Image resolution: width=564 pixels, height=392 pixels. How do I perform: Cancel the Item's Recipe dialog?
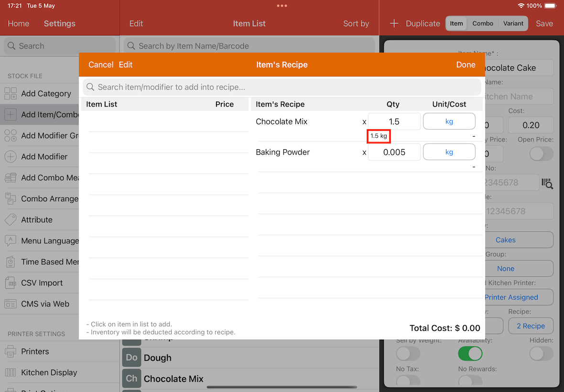click(101, 65)
